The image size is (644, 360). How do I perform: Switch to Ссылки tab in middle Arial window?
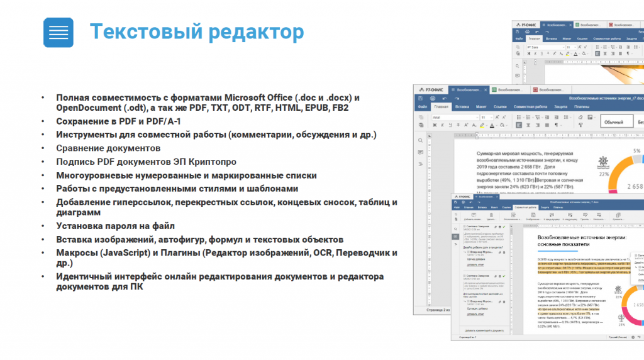(x=500, y=107)
